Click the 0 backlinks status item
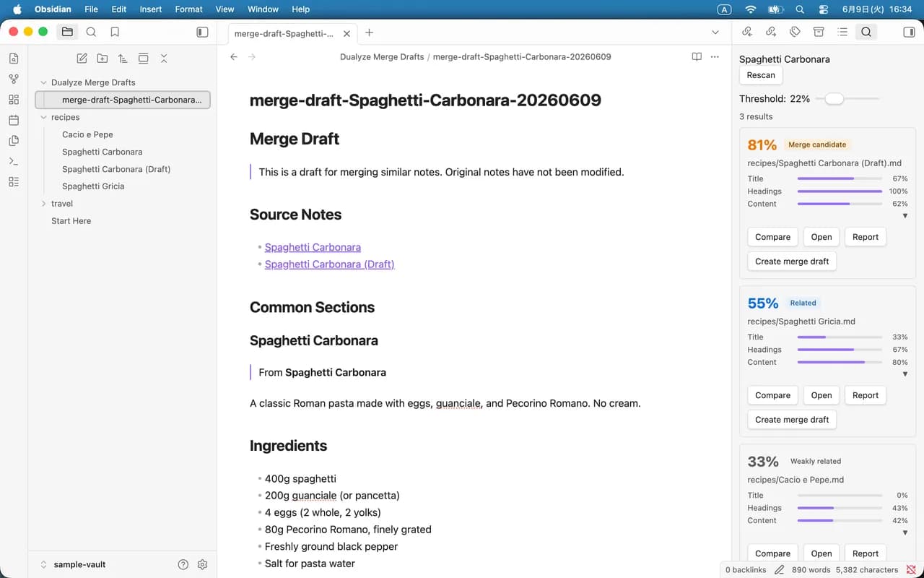This screenshot has height=578, width=924. tap(746, 570)
